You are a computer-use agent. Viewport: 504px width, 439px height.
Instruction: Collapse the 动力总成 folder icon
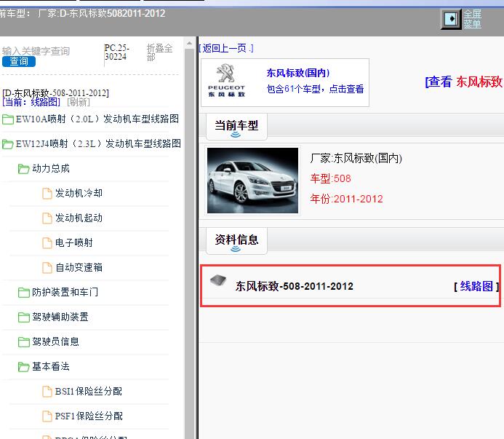click(x=24, y=169)
